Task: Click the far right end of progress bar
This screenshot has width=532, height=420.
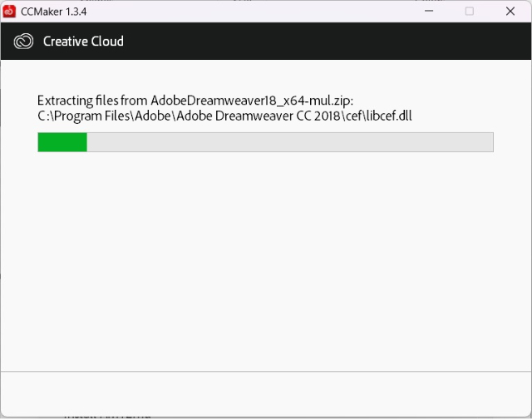Action: point(490,142)
